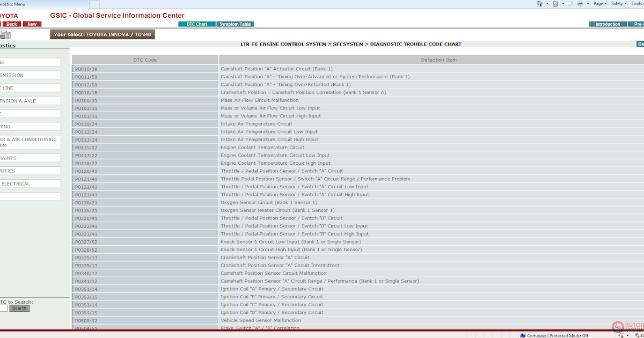Switch to the DTC Chart tab
Image resolution: width=644 pixels, height=338 pixels.
pyautogui.click(x=197, y=24)
